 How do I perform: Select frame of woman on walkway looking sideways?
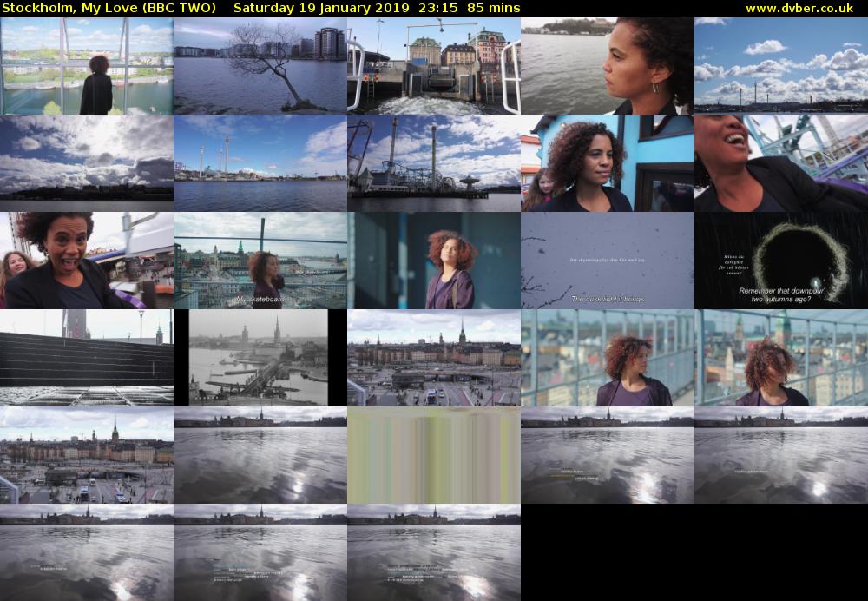[608, 358]
